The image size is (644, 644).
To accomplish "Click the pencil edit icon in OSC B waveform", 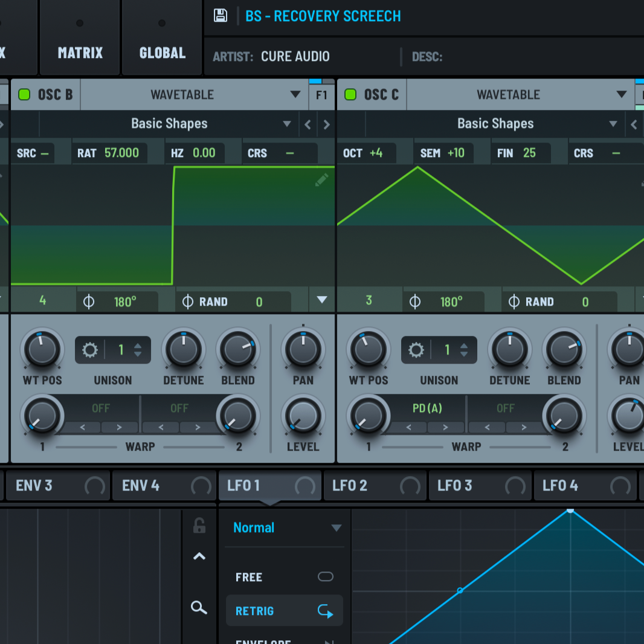I will [321, 179].
